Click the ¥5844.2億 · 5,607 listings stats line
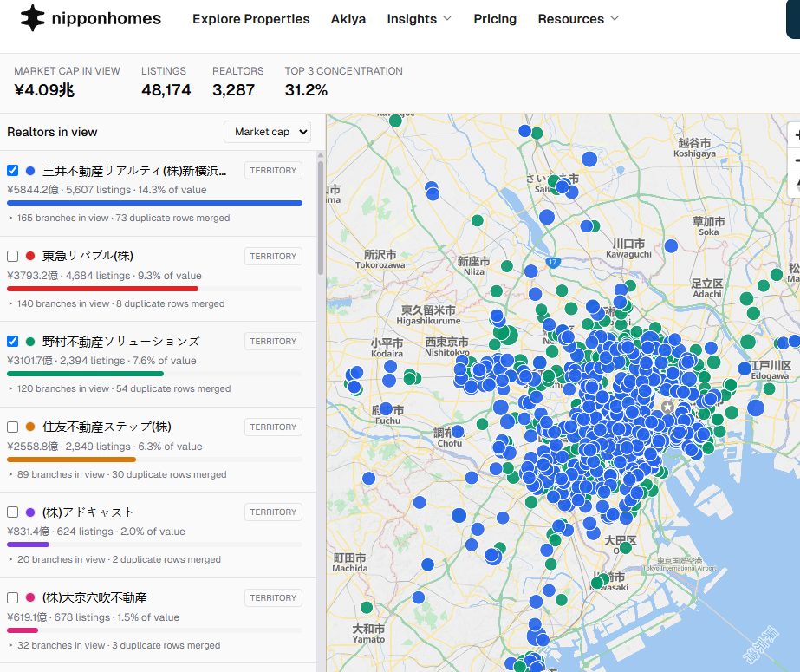Screen dimensions: 800x672 pos(107,190)
